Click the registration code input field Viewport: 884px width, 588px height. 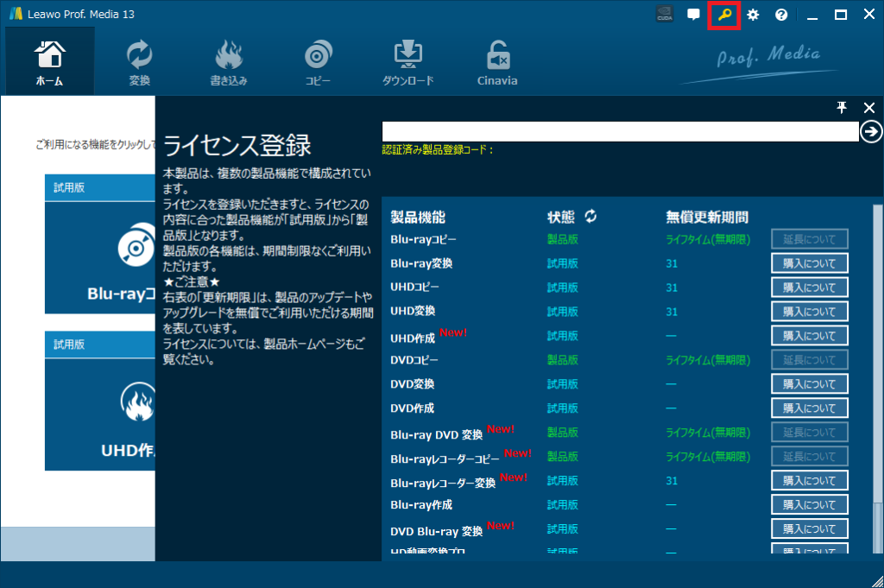click(x=620, y=131)
